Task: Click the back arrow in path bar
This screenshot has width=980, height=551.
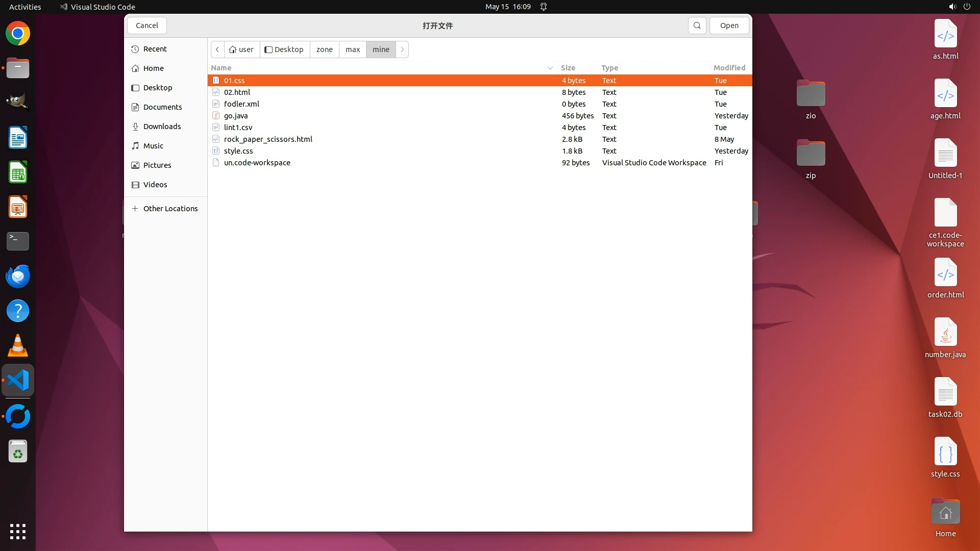Action: 217,49
